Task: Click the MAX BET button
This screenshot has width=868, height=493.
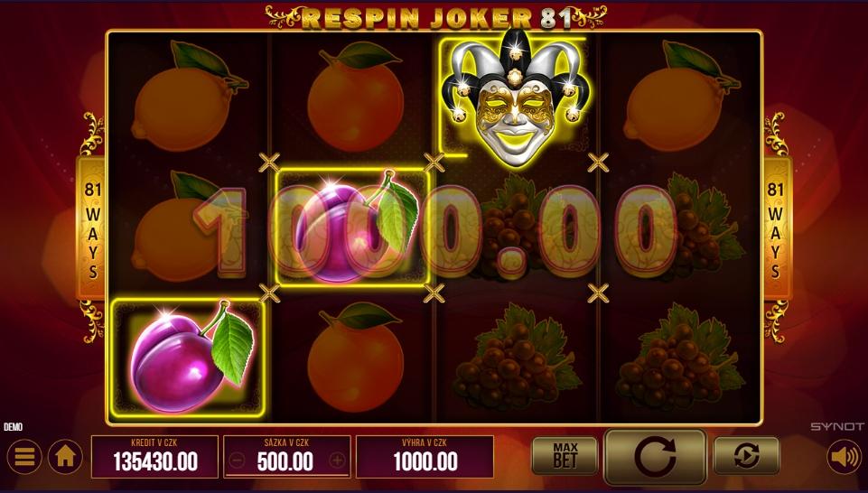Action: pyautogui.click(x=565, y=457)
